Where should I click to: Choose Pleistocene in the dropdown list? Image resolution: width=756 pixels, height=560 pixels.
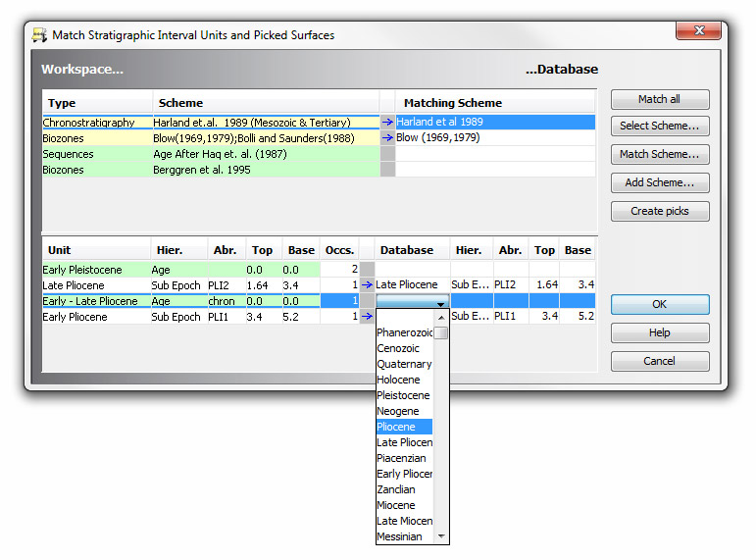404,395
